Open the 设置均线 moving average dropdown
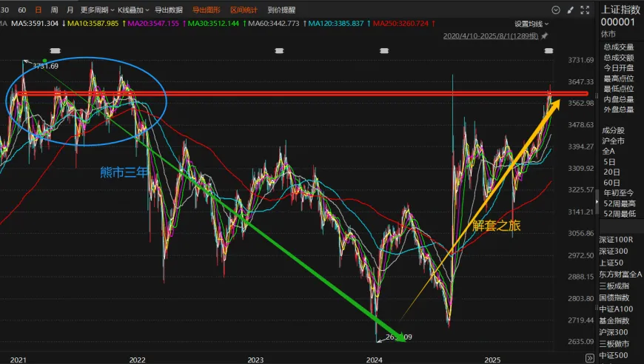 click(x=531, y=24)
